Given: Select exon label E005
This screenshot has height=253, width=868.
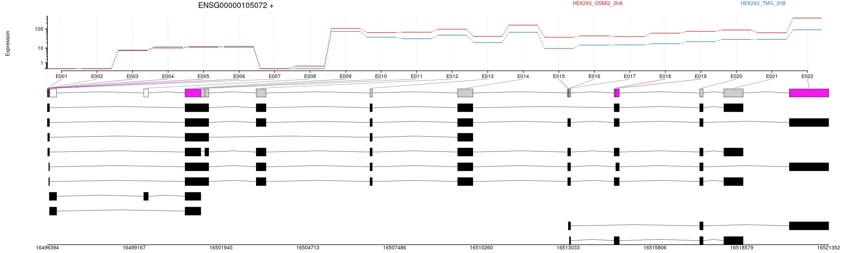Looking at the screenshot, I should tap(203, 76).
